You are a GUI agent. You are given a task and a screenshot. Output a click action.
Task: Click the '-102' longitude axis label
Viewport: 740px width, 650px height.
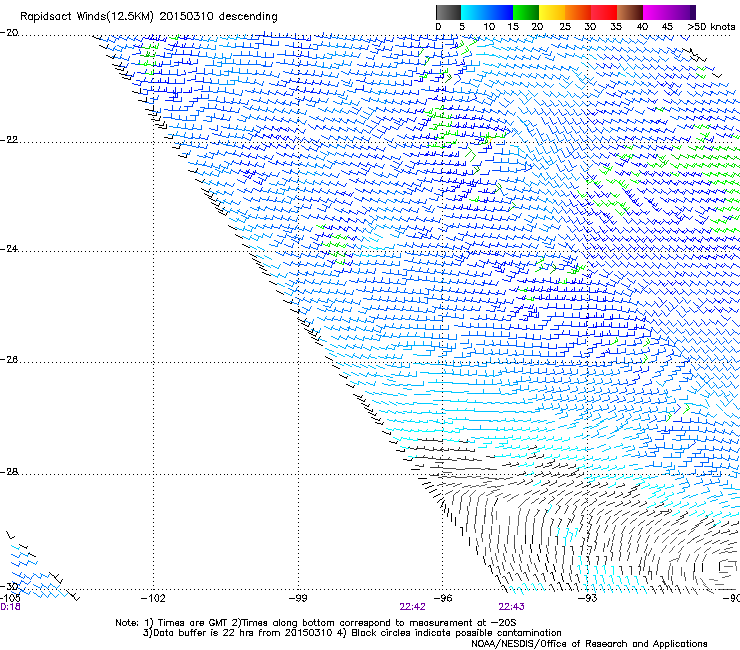pos(153,599)
